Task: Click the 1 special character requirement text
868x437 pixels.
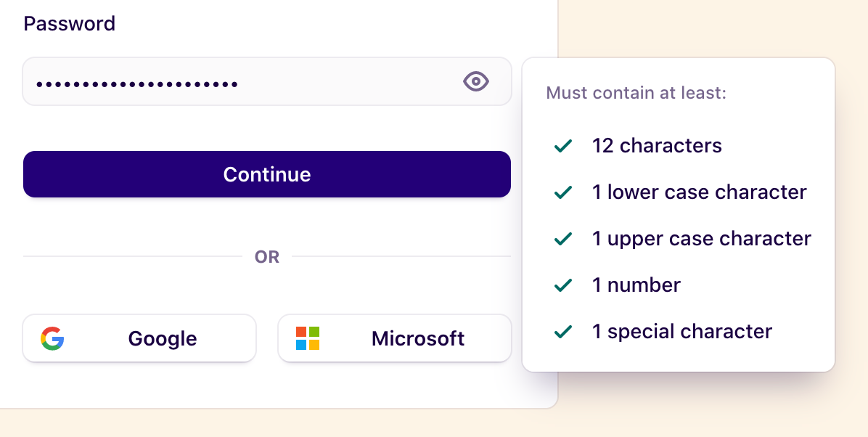Action: [x=683, y=331]
